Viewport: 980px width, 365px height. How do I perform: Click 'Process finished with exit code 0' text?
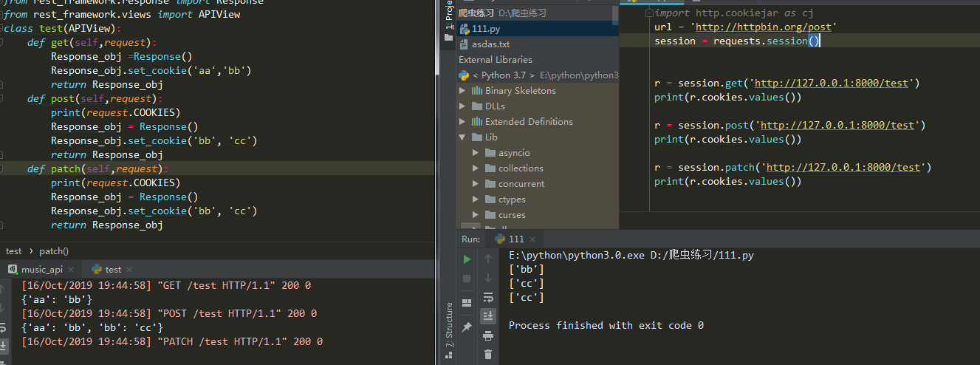pos(606,326)
